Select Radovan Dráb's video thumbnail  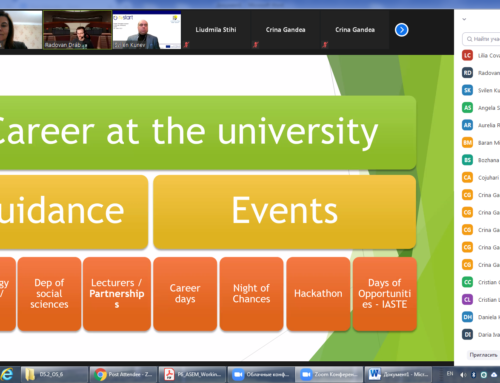point(77,30)
